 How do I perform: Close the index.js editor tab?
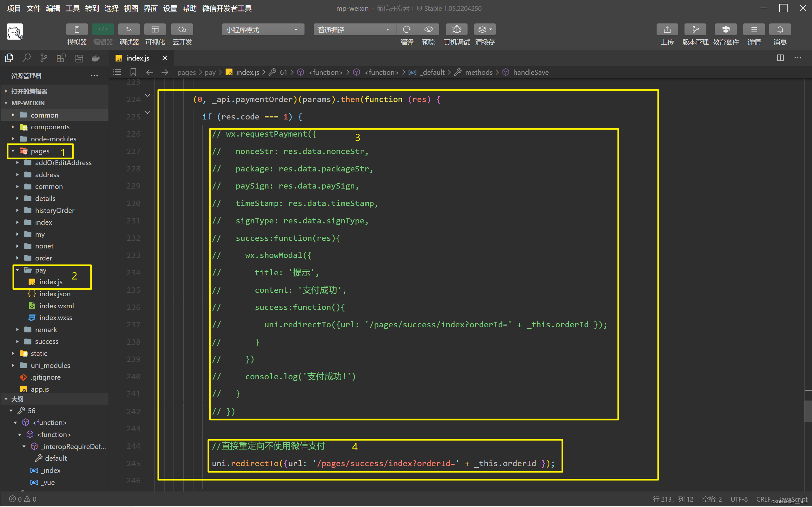tap(165, 58)
